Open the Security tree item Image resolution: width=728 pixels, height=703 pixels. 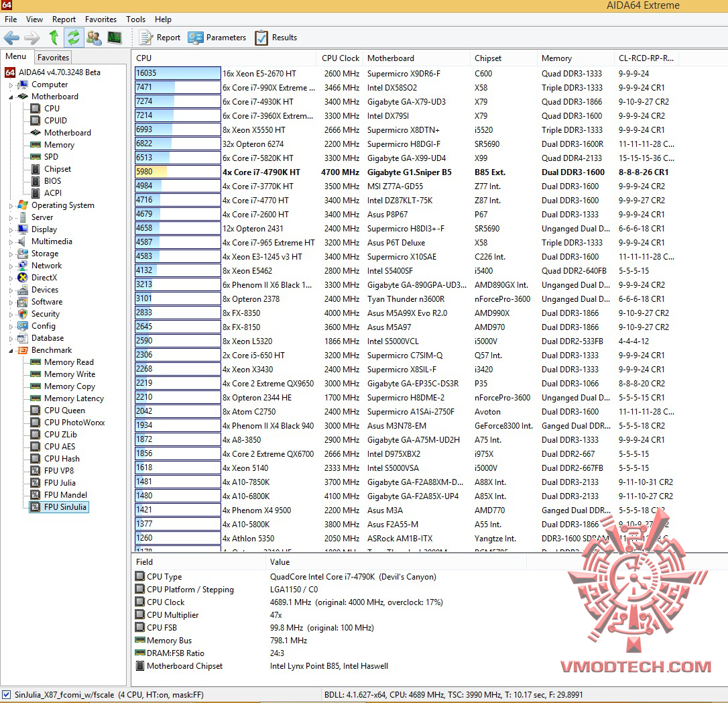tap(46, 314)
